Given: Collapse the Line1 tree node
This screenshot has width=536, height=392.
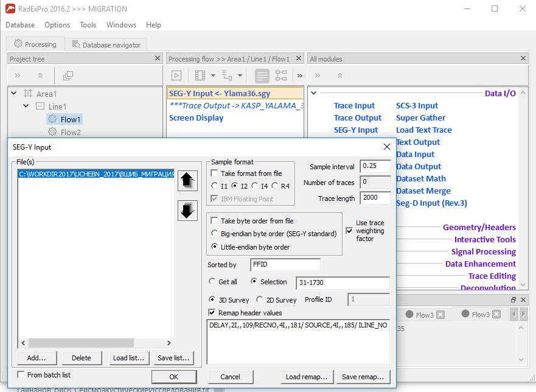Looking at the screenshot, I should point(26,106).
